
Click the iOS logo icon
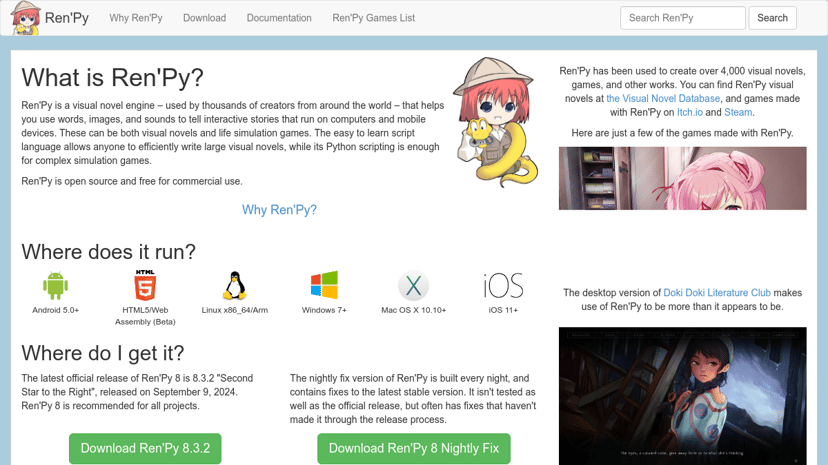[x=503, y=286]
